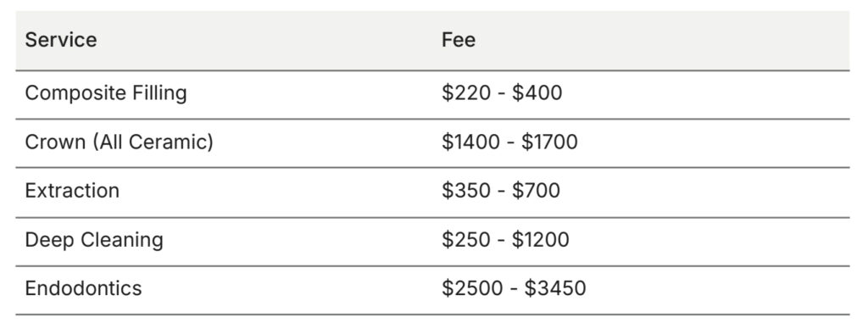Click the Fee column header
Screen dimensions: 868x329
click(459, 40)
